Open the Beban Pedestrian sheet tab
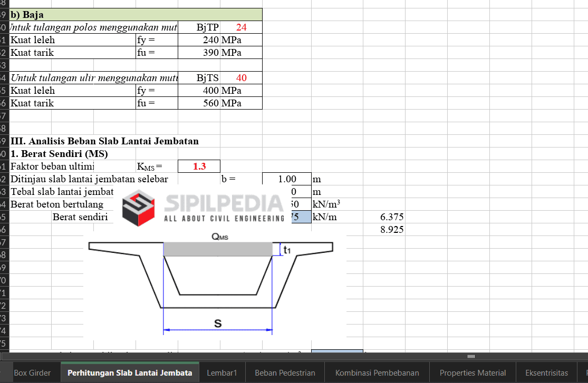588x383 pixels. pyautogui.click(x=285, y=372)
